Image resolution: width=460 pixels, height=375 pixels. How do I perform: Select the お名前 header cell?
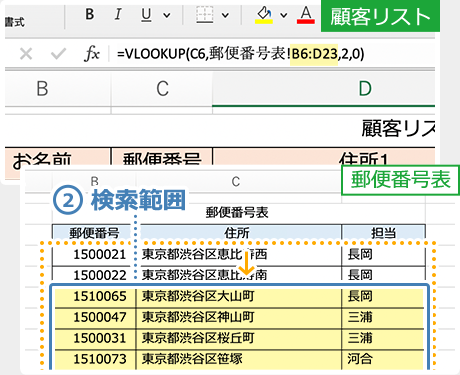click(x=58, y=157)
